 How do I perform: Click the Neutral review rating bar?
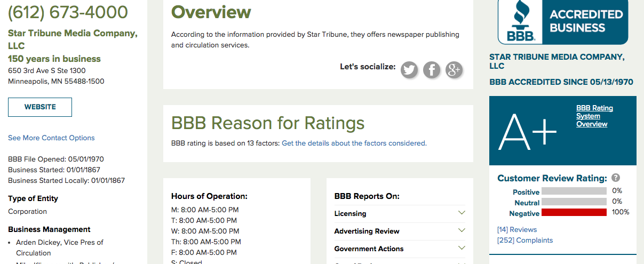coord(574,202)
